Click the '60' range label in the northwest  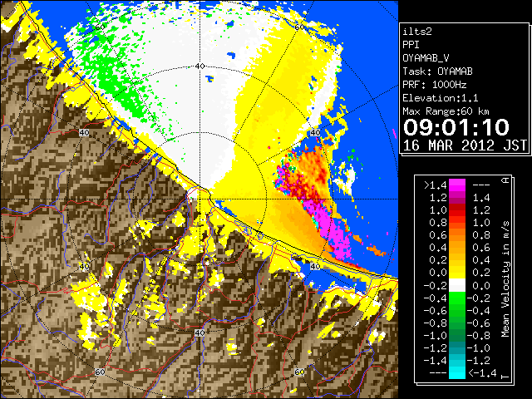(100, 27)
